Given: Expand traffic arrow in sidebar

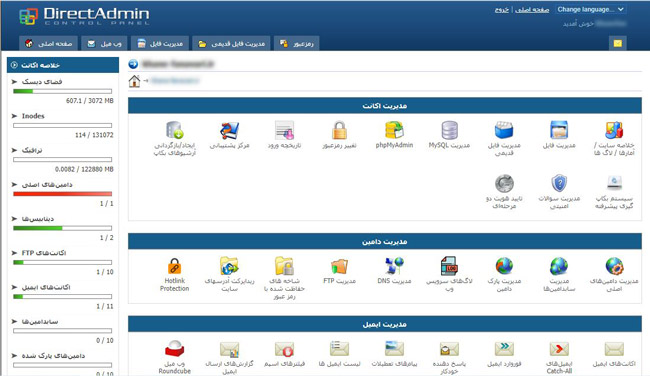Looking at the screenshot, I should 15,150.
